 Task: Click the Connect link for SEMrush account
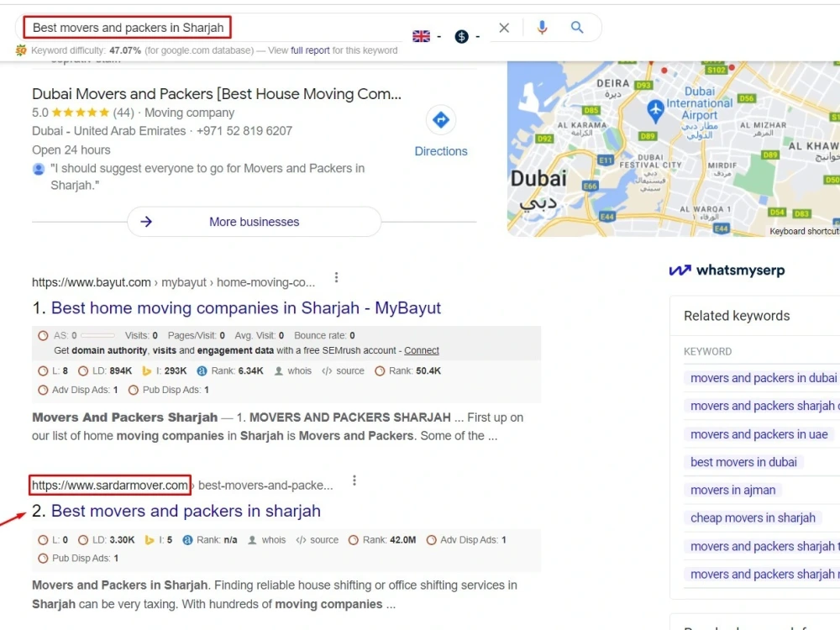422,350
